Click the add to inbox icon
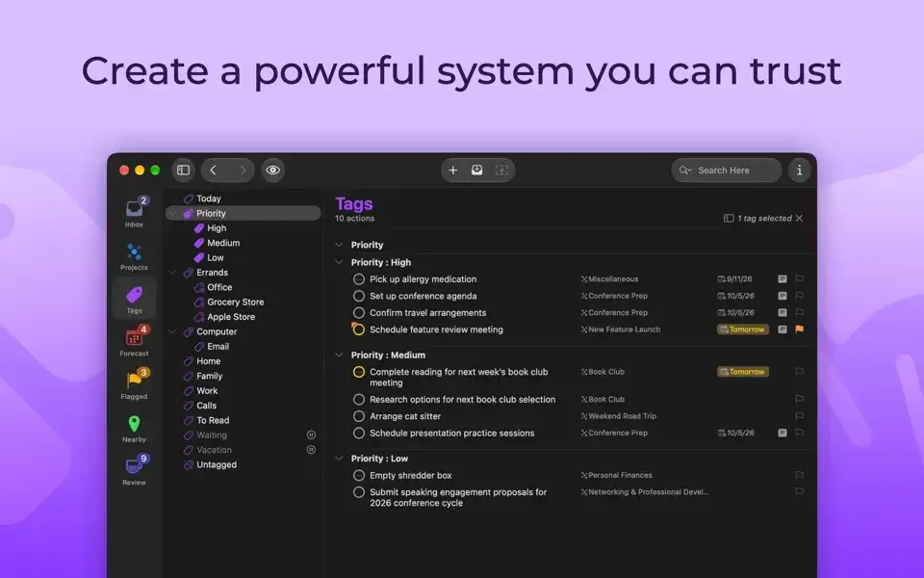Viewport: 924px width, 578px height. click(476, 170)
